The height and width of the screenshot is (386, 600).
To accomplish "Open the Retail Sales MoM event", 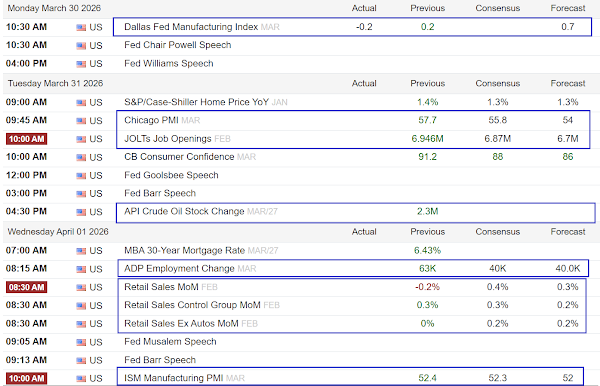I will (161, 287).
